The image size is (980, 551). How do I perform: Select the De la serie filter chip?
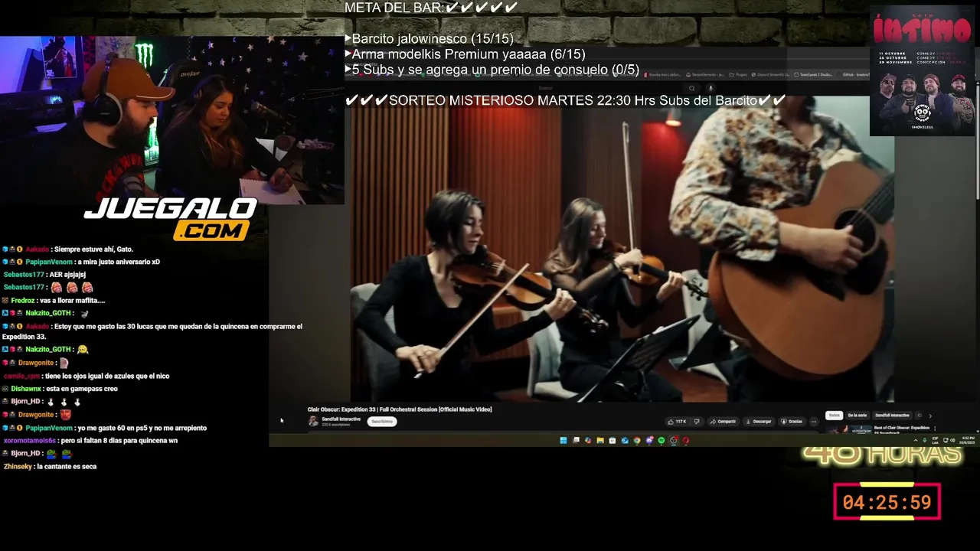[857, 416]
